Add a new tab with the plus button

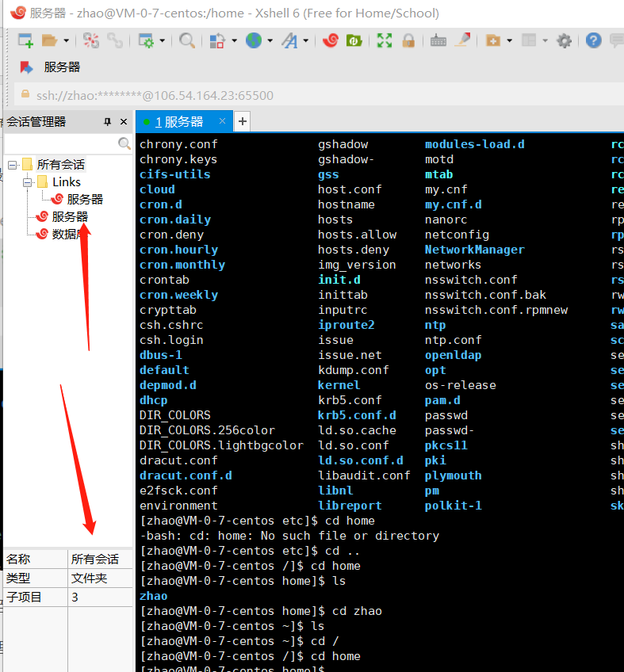click(243, 121)
